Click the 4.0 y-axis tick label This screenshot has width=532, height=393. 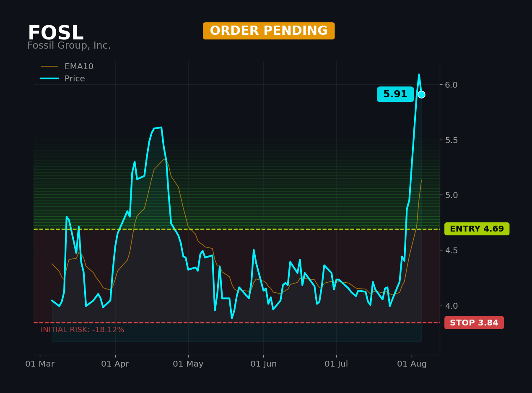point(452,305)
